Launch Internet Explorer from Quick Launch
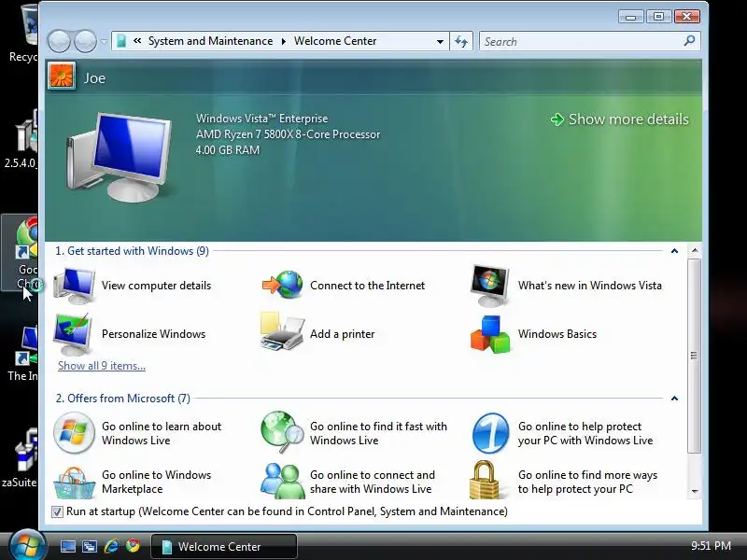Viewport: 747px width, 560px height. [x=111, y=546]
